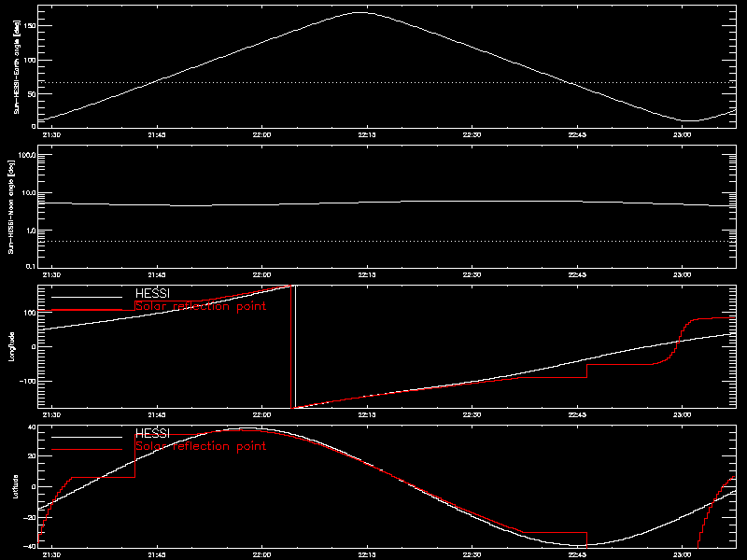Screen dimensions: 747x560
Task: Click the 100.0 tick on Sun-HESSI-Noon axis
Action: [x=27, y=155]
